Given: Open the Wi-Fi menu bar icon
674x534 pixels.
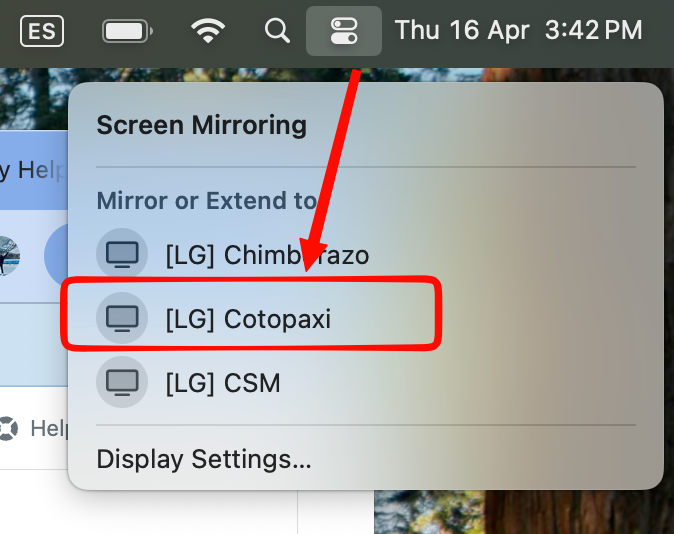Looking at the screenshot, I should coord(208,31).
